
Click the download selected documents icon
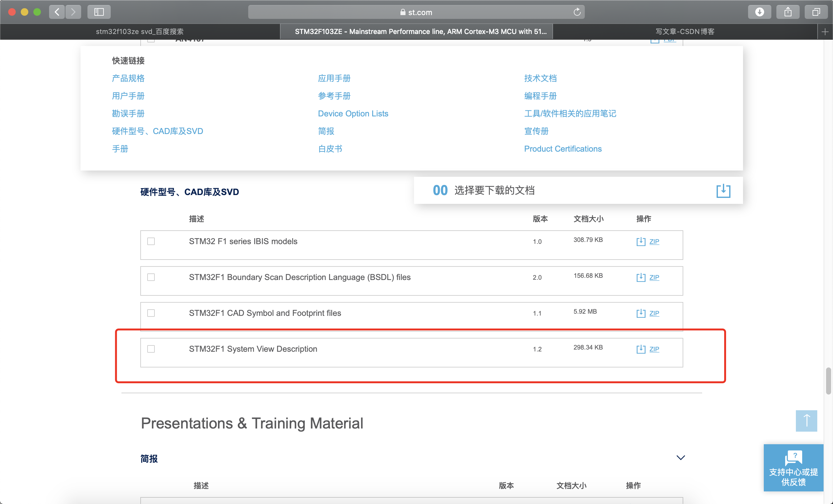coord(723,191)
